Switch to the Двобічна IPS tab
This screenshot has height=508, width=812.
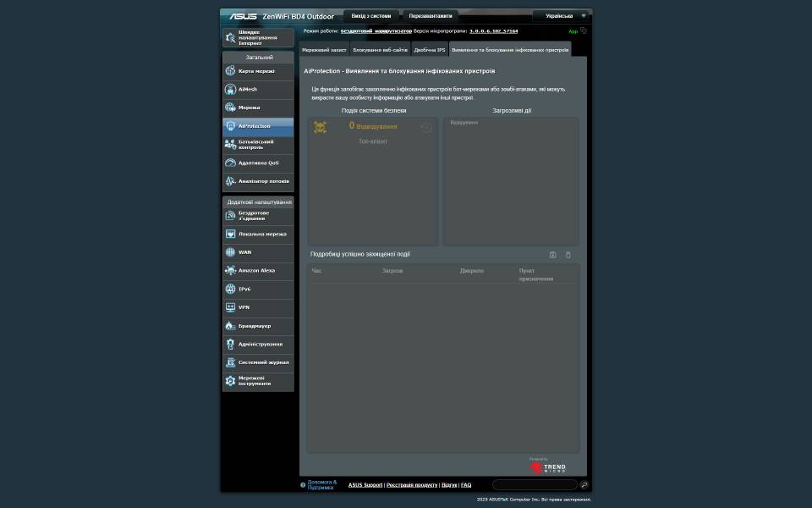click(x=430, y=50)
